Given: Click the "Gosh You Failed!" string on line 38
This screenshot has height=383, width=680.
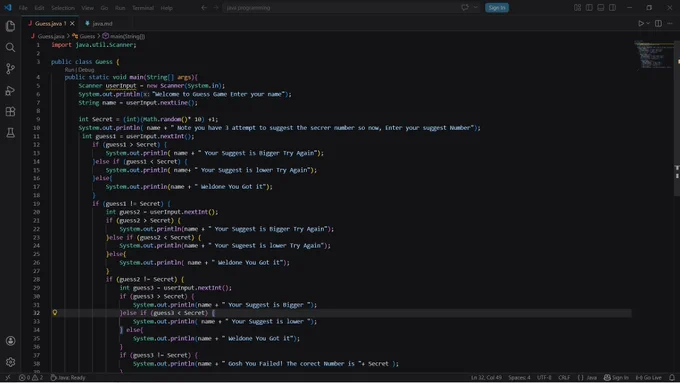Looking at the screenshot, I should point(255,364).
